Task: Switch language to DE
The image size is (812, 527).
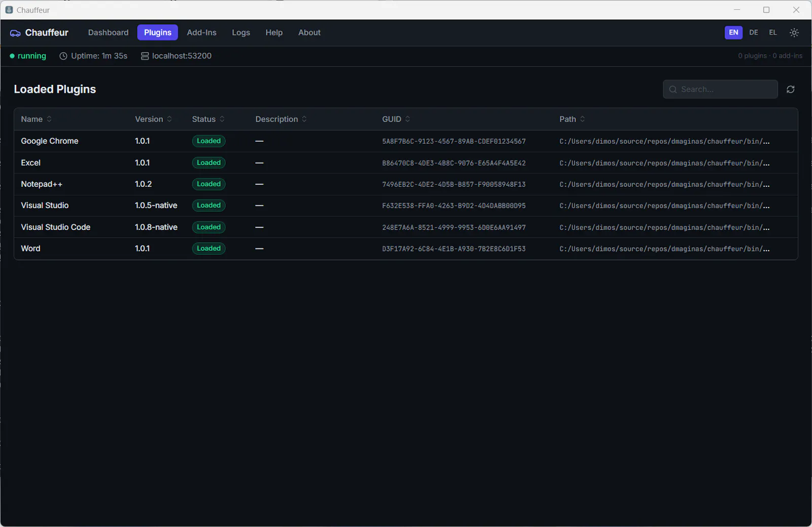Action: point(754,32)
